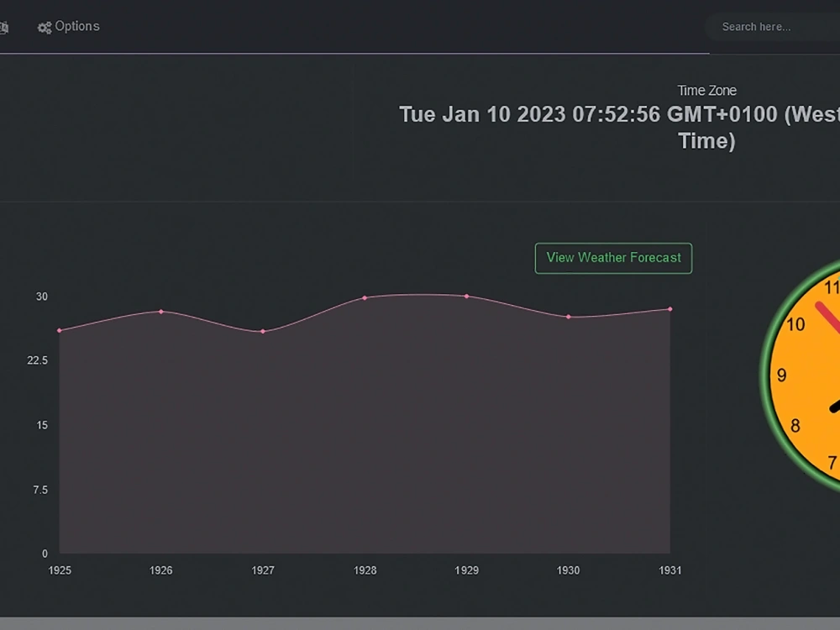Select the 1928 data point on chart
This screenshot has height=630, width=840.
coord(365,298)
